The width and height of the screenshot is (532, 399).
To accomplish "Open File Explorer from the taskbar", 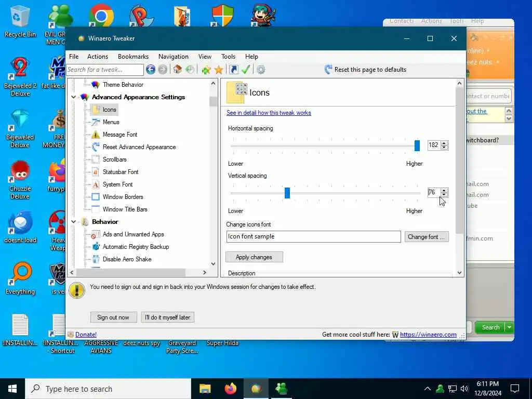I will [x=205, y=389].
